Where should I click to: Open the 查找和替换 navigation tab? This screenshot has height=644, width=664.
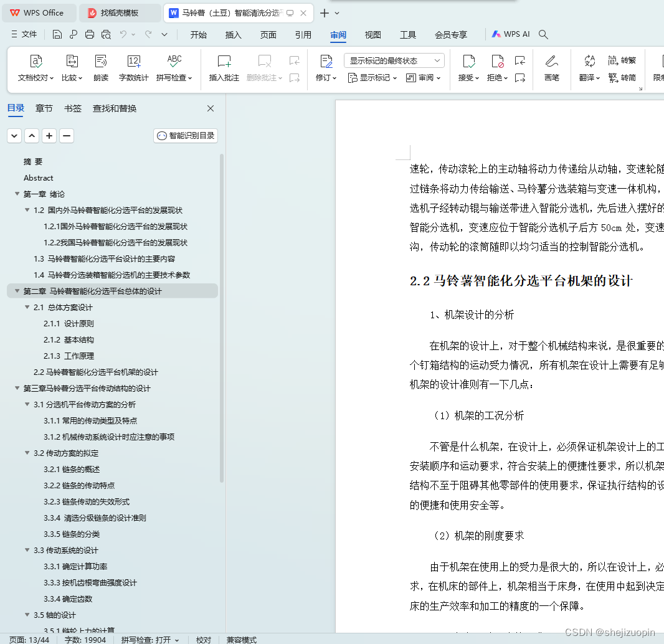(115, 108)
